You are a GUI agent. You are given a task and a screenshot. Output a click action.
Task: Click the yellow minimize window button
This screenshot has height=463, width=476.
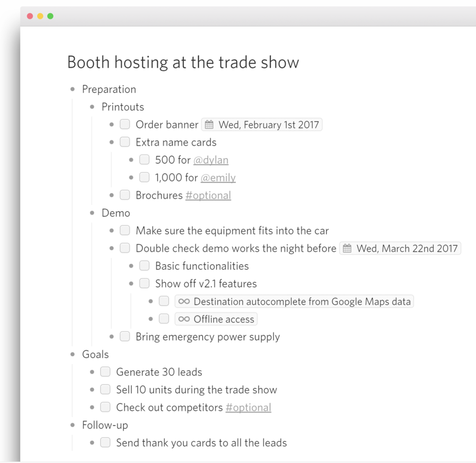click(40, 16)
